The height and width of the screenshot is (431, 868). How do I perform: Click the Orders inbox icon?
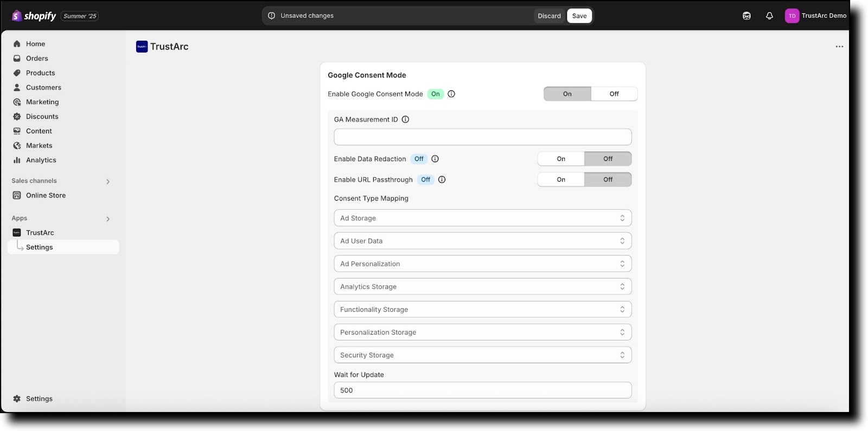tap(17, 59)
